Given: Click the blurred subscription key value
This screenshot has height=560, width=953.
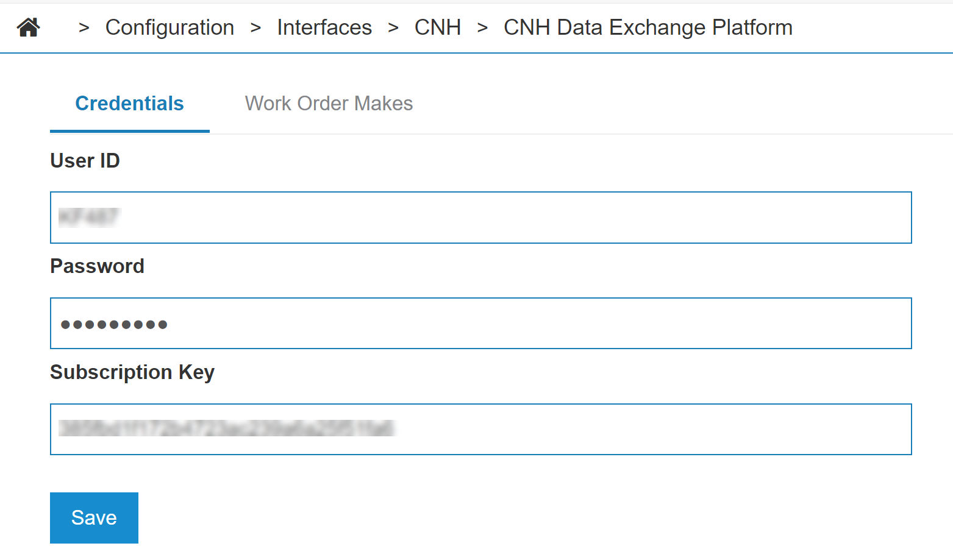Looking at the screenshot, I should 227,429.
